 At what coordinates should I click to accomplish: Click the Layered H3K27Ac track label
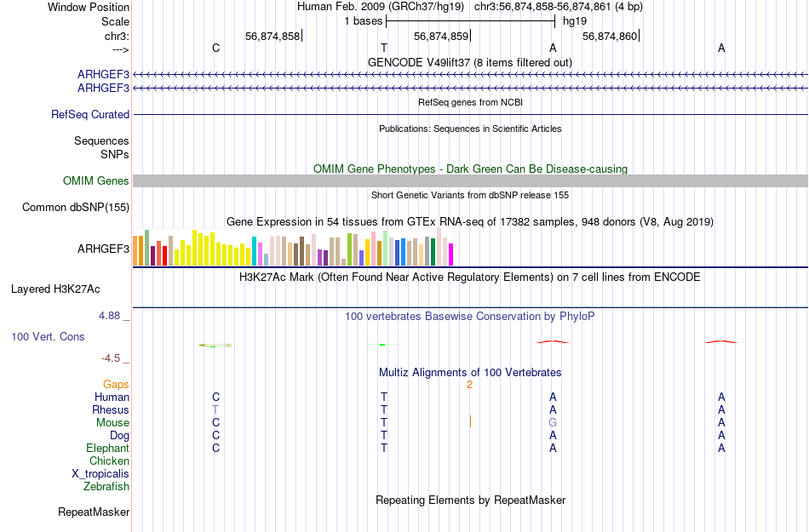(55, 289)
